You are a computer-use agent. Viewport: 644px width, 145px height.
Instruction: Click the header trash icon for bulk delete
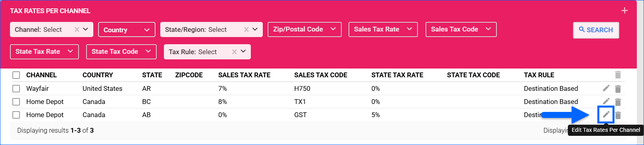pos(618,74)
